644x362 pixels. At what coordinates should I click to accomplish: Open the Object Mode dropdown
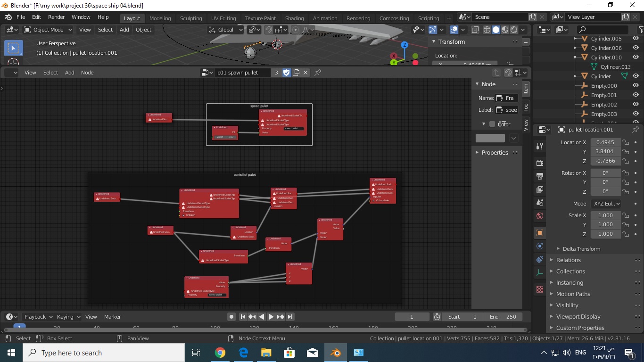coord(48,30)
